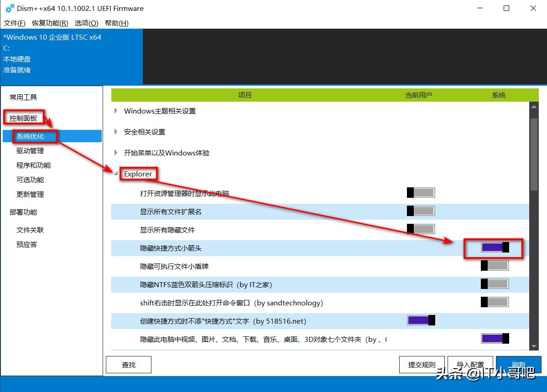Toggle 隐藏此电脑中视频、图片 seven folders switch
This screenshot has width=547, height=392.
click(495, 338)
